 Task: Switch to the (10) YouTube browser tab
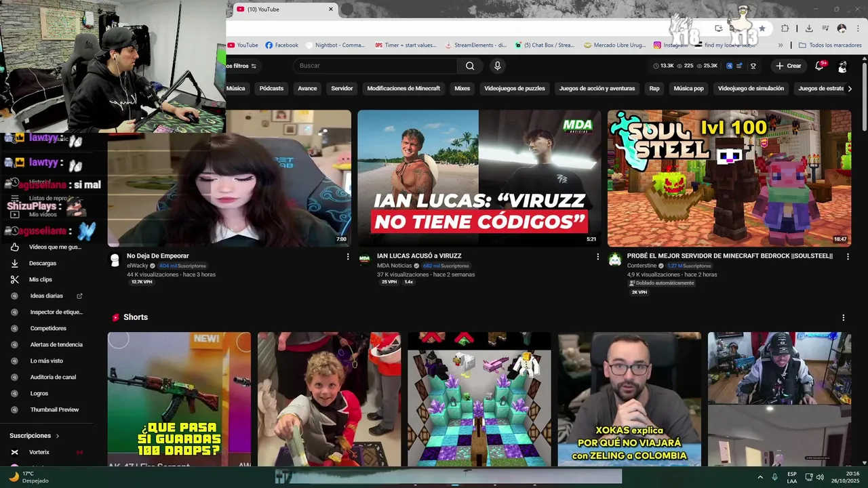click(x=285, y=9)
